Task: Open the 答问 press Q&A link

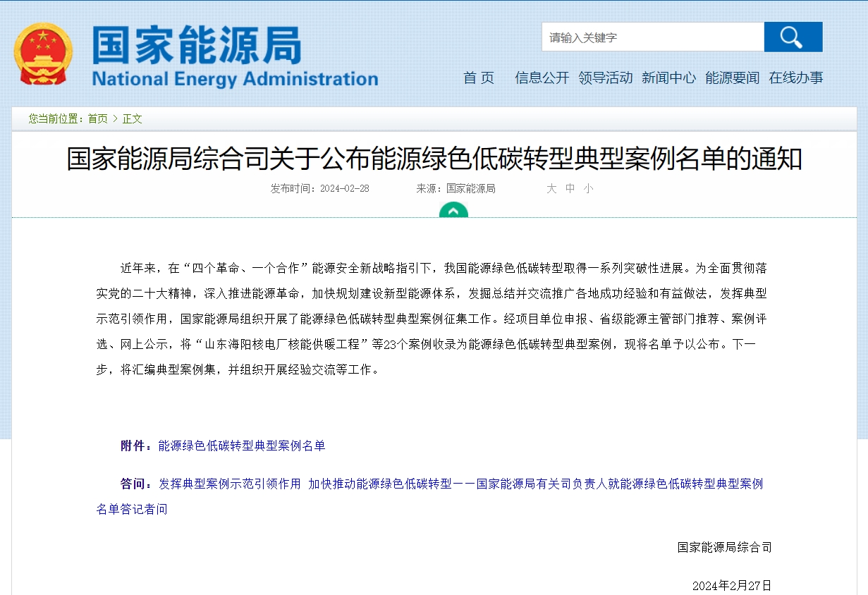Action: pyautogui.click(x=460, y=484)
